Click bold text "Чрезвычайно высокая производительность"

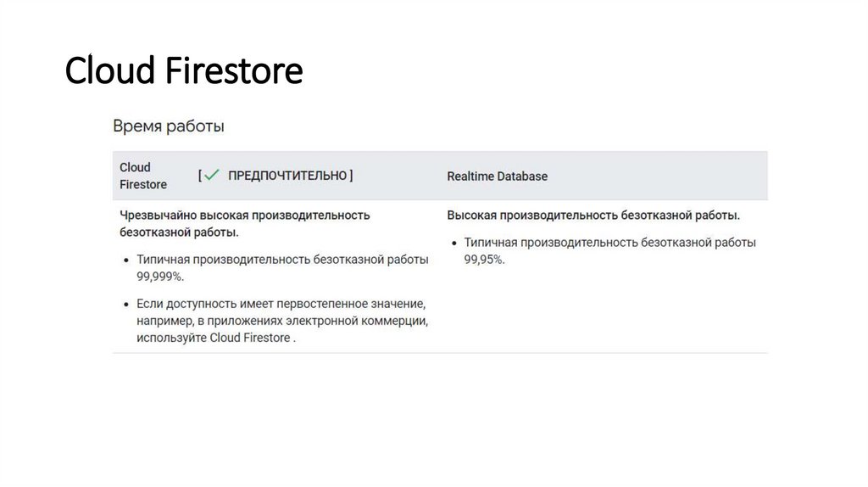[x=244, y=216]
